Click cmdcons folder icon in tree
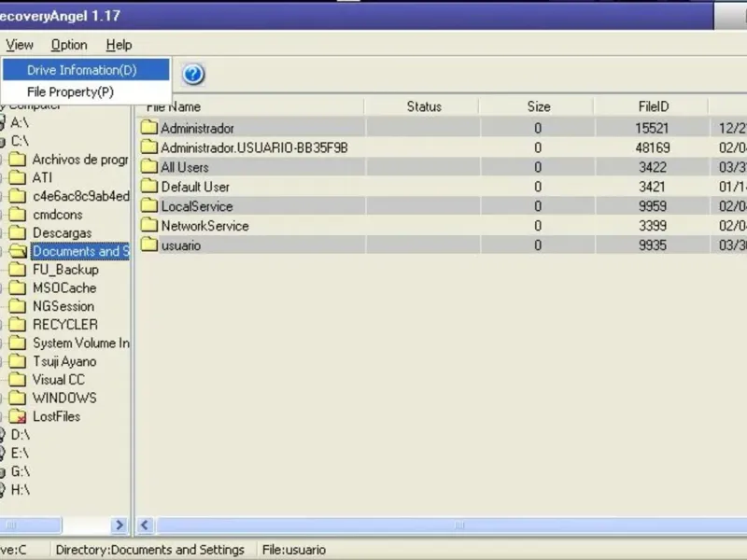Viewport: 747px width, 560px height. (18, 215)
